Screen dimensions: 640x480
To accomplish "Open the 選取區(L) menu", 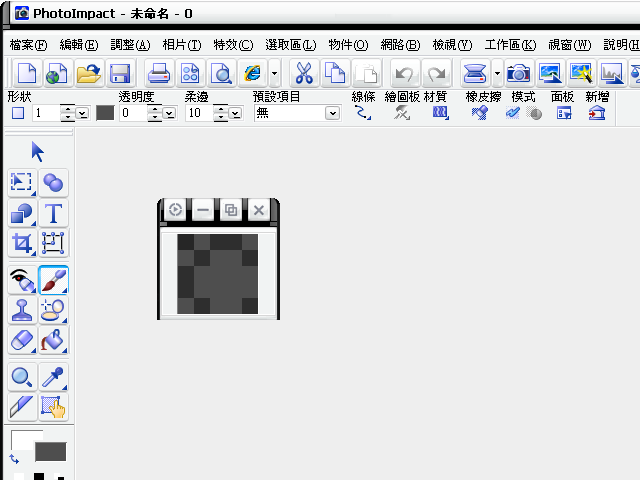I will pos(291,44).
